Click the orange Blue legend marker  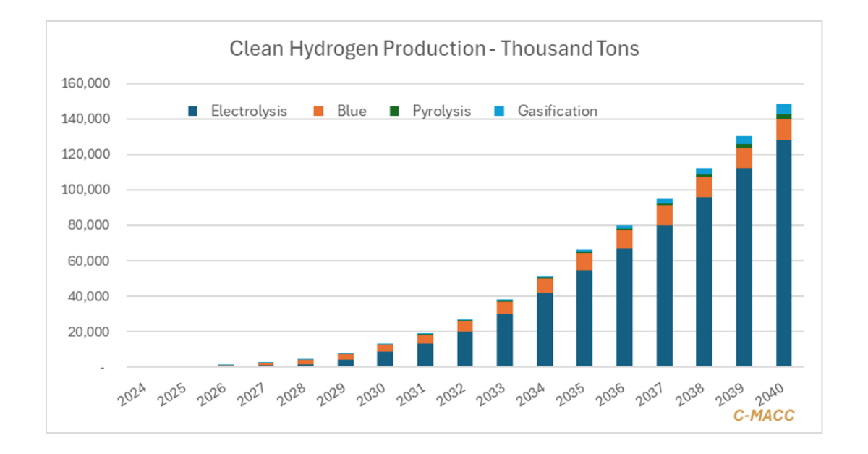[319, 112]
